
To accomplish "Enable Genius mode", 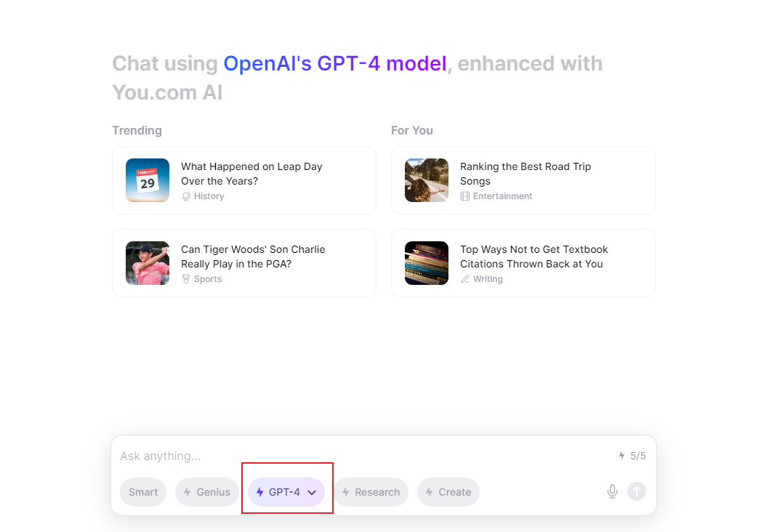I will click(207, 492).
